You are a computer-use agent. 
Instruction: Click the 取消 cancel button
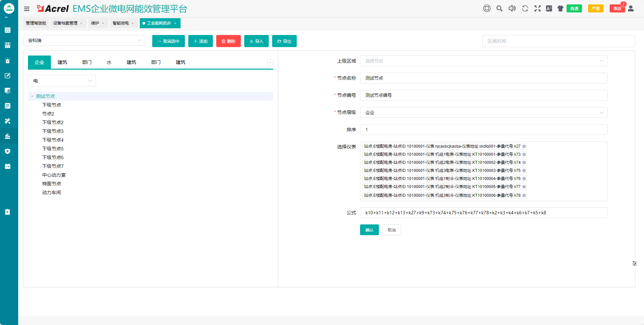point(391,230)
